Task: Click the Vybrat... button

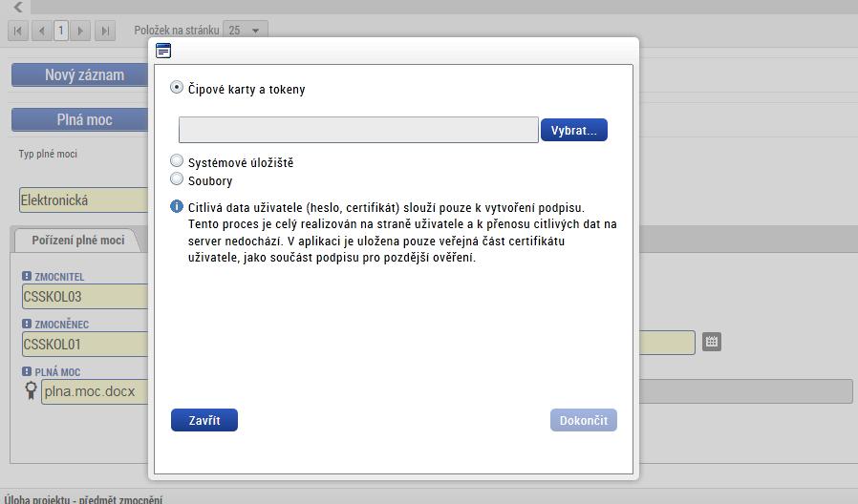Action: click(x=574, y=130)
